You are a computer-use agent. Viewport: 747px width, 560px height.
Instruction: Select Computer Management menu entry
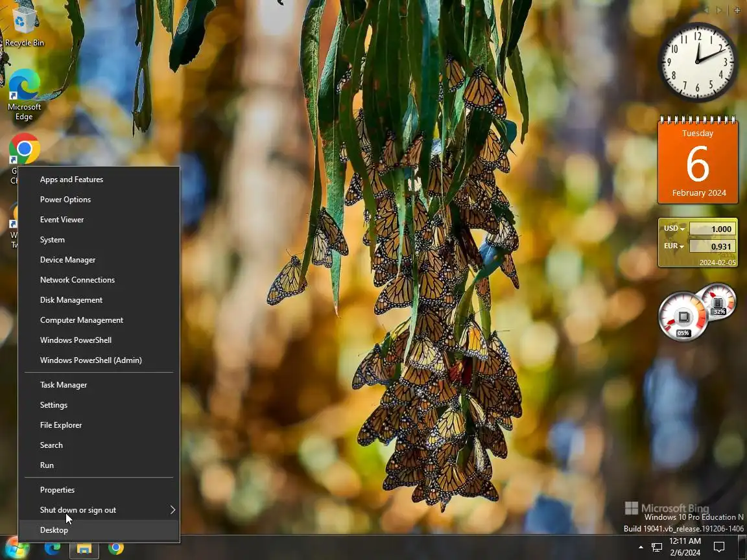click(99, 320)
